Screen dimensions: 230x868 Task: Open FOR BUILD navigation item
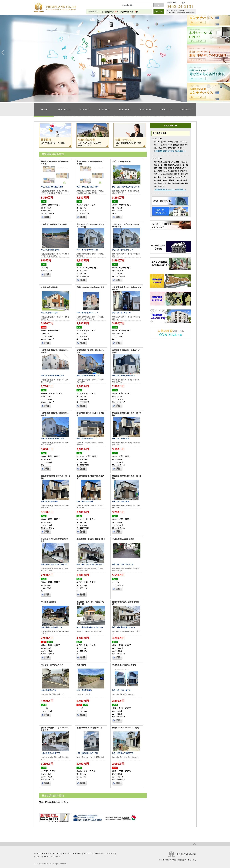click(64, 110)
